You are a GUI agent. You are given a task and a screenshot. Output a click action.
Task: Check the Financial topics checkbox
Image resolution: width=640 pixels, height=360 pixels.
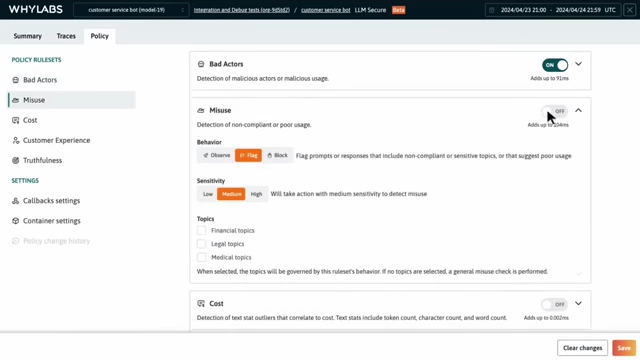pos(202,231)
